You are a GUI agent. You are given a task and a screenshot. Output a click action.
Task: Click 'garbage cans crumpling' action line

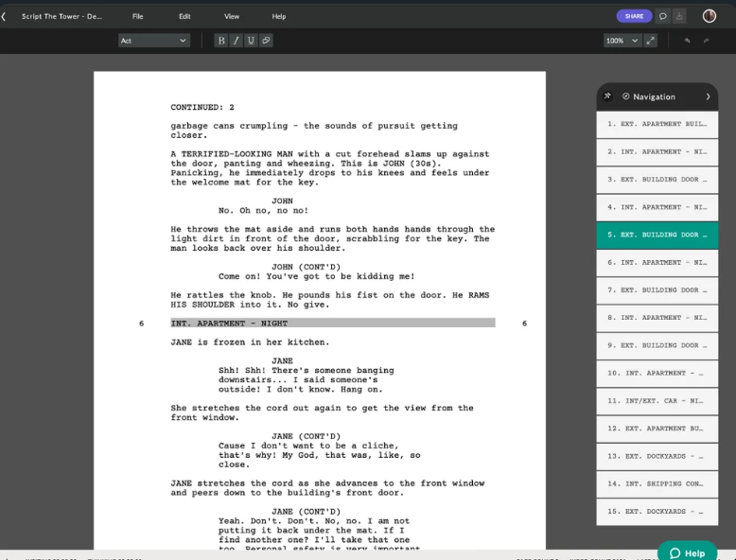click(314, 131)
